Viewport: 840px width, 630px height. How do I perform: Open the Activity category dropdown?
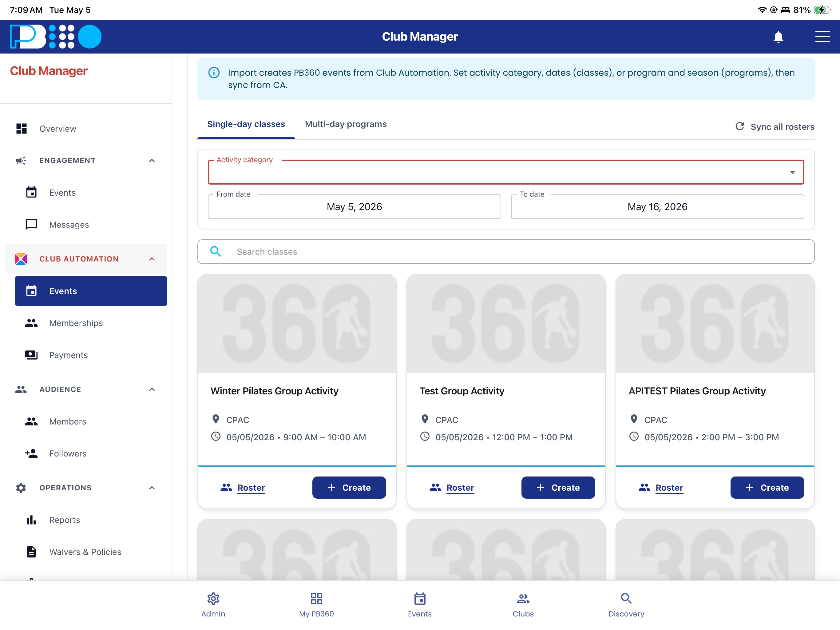coord(506,172)
